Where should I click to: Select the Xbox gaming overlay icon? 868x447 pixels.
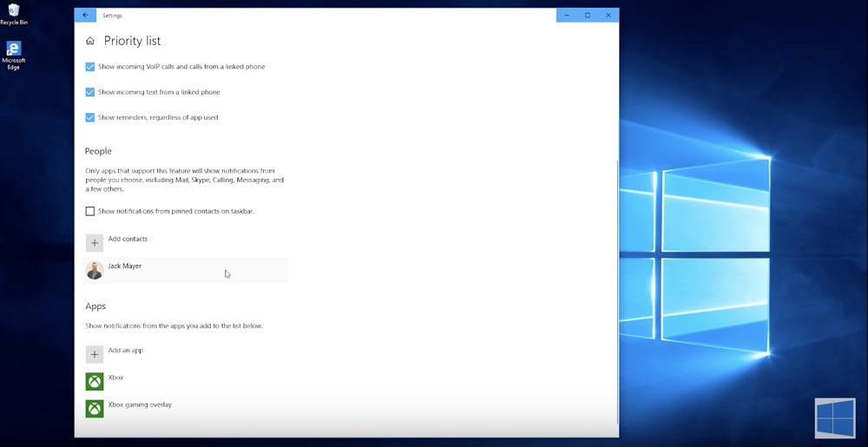tap(95, 408)
